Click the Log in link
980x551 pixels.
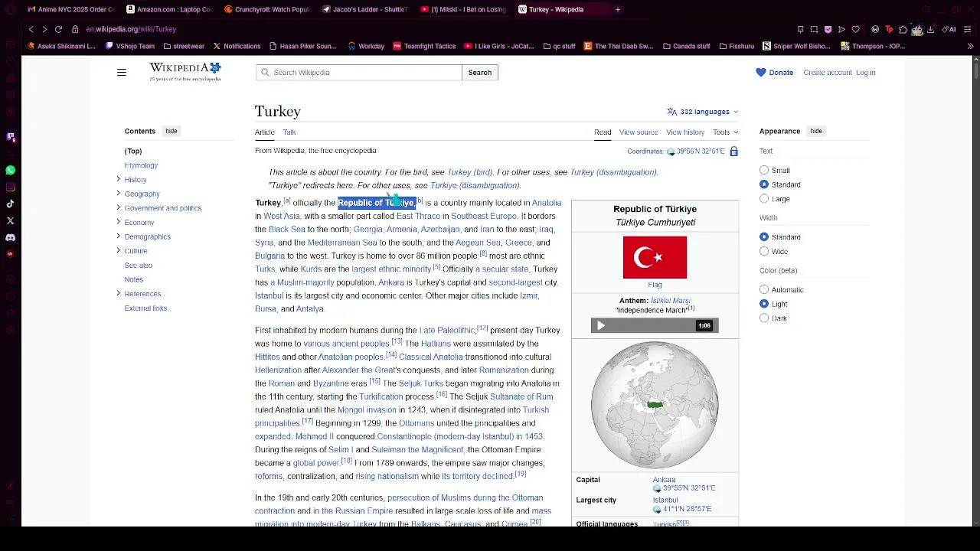[866, 73]
